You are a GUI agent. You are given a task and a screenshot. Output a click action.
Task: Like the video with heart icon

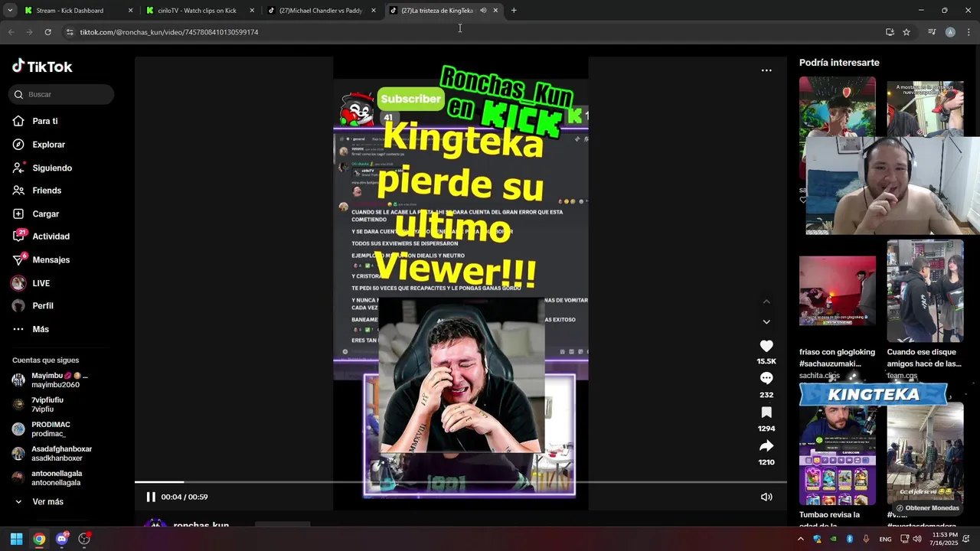(766, 346)
